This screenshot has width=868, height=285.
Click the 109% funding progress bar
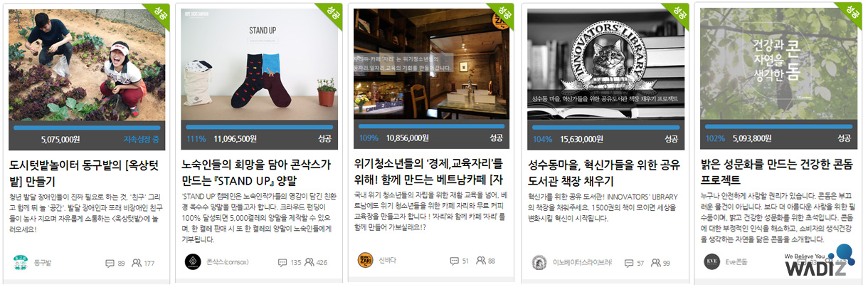pyautogui.click(x=433, y=127)
